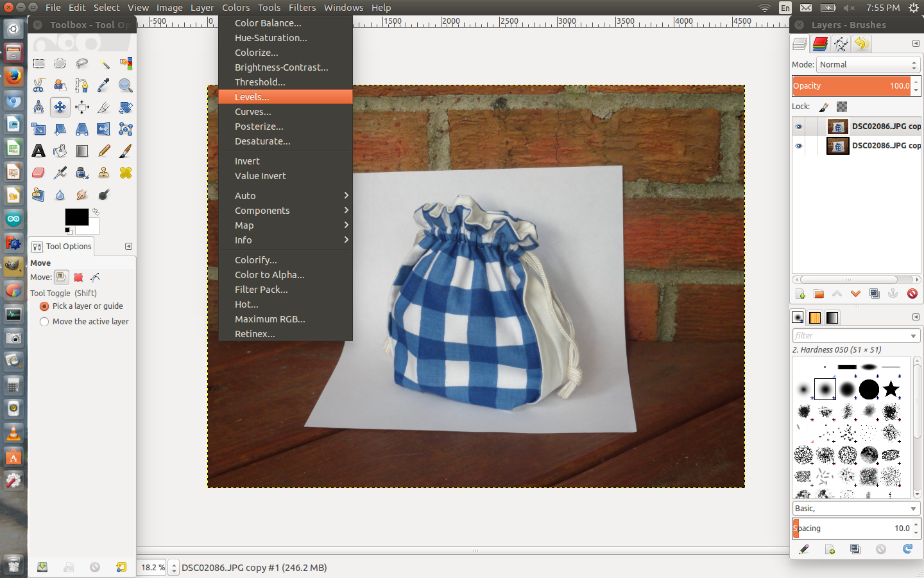Create a new layer

point(800,294)
